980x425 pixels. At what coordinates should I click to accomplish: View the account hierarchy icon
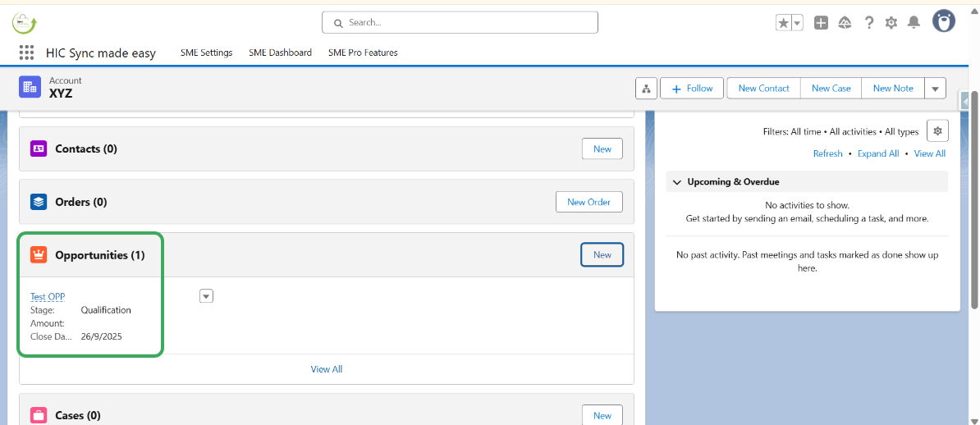(646, 89)
